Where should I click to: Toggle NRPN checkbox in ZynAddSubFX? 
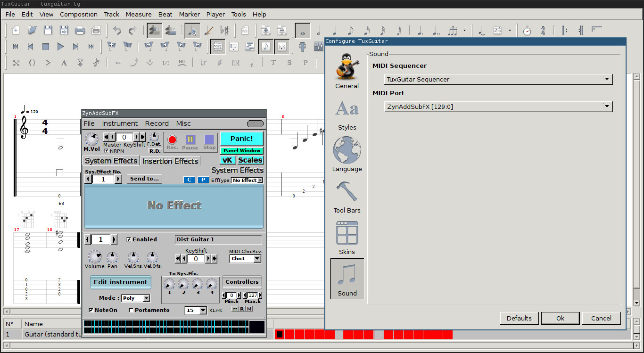106,151
